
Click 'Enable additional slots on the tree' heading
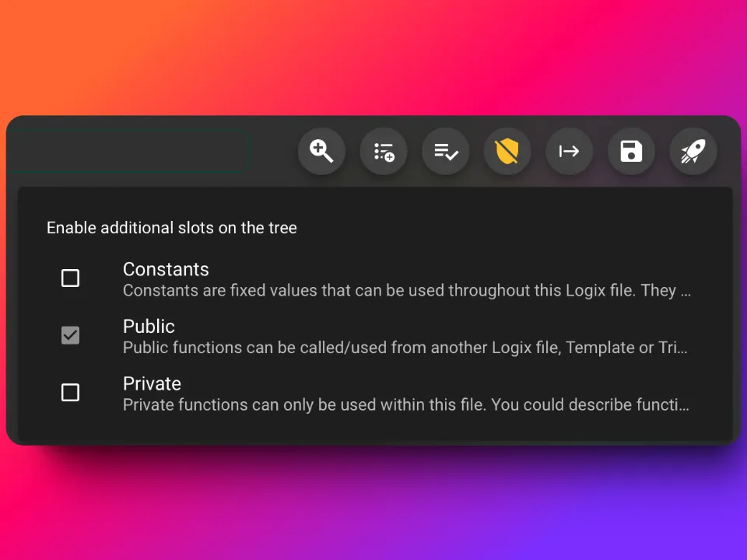(171, 228)
